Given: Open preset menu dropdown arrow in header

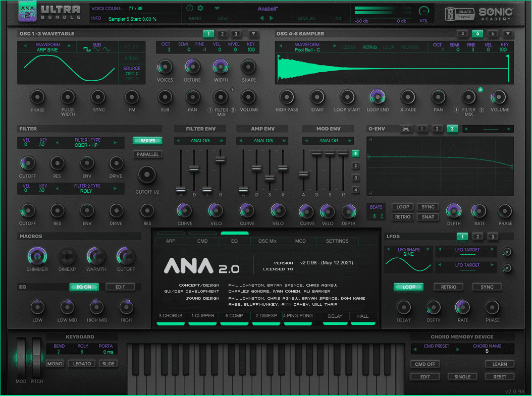Looking at the screenshot, I should click(x=217, y=8).
